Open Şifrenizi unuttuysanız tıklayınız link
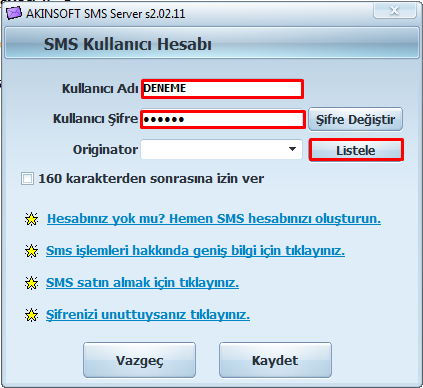Viewport: 423px width, 388px height. coord(148,315)
